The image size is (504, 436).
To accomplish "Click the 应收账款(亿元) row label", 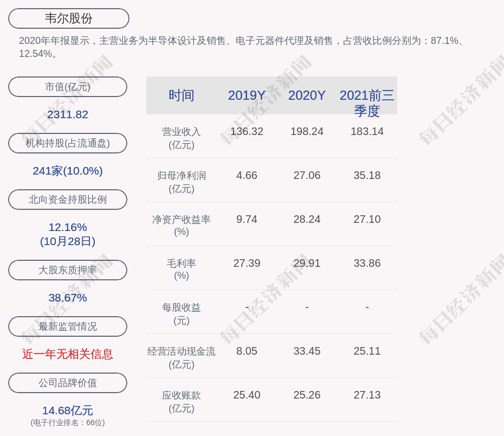I will [182, 402].
